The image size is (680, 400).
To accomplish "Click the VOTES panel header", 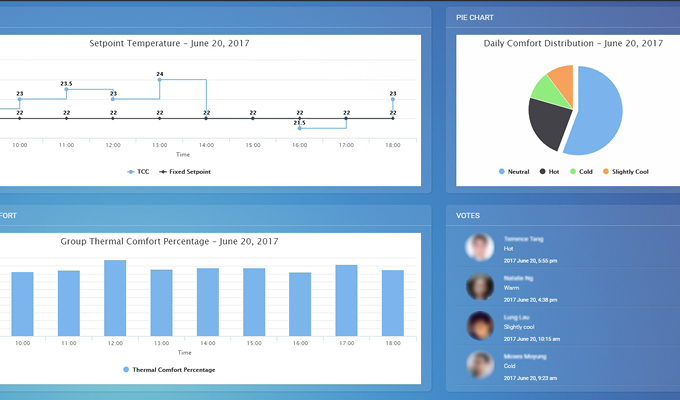I will [x=468, y=215].
